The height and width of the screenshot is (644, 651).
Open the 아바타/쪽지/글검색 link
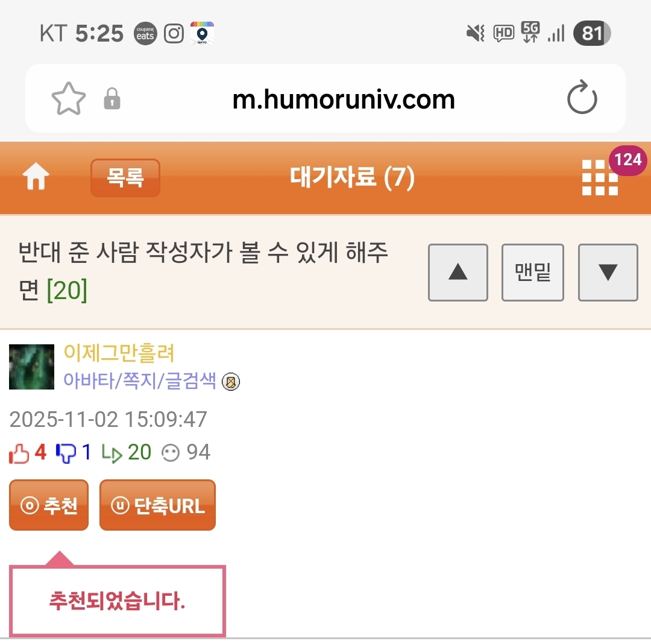tap(139, 381)
